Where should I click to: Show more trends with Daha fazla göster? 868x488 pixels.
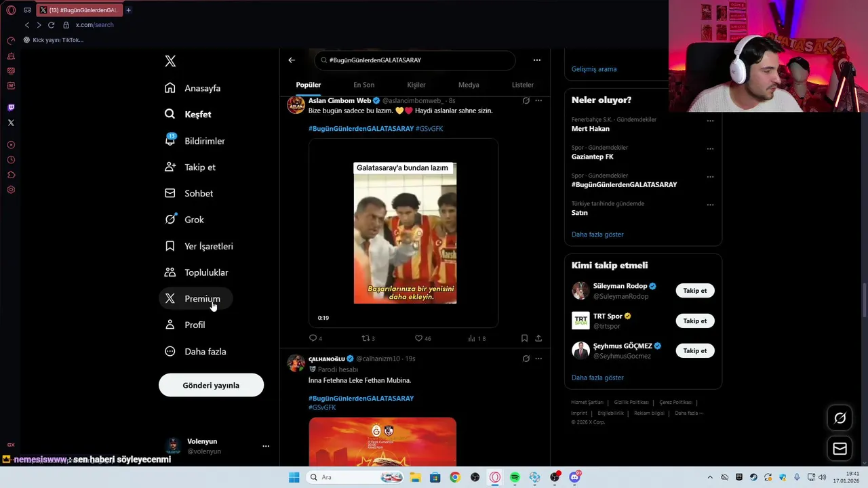click(x=597, y=235)
